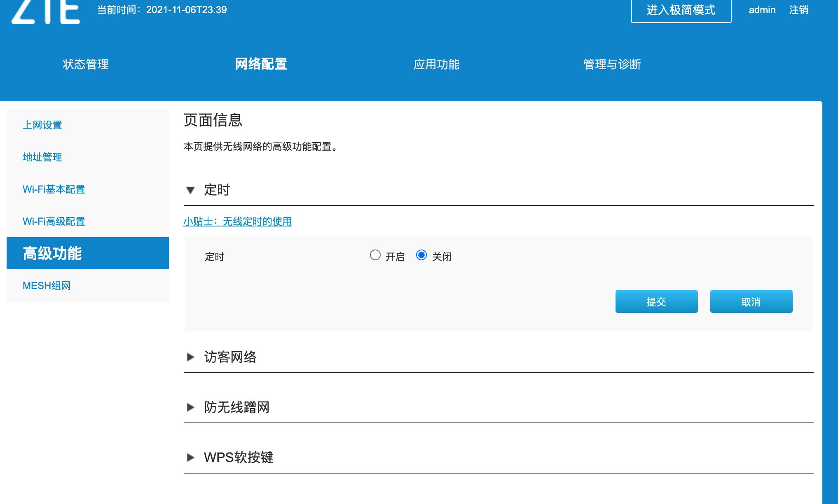838x504 pixels.
Task: Select MESH组网 in the sidebar
Action: [46, 285]
